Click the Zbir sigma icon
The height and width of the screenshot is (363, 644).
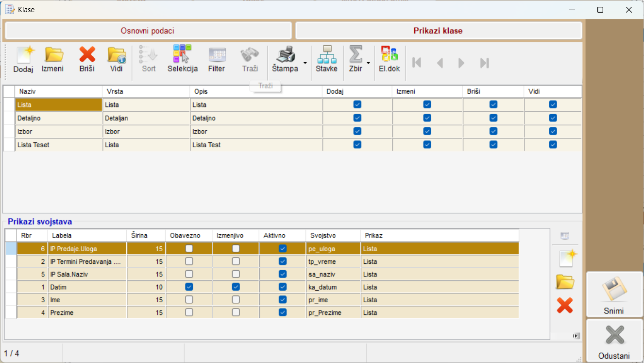(x=356, y=60)
